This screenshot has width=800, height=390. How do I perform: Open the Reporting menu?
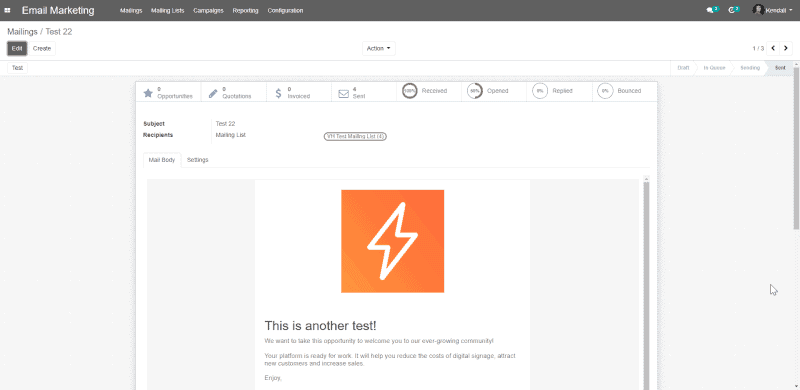point(245,10)
